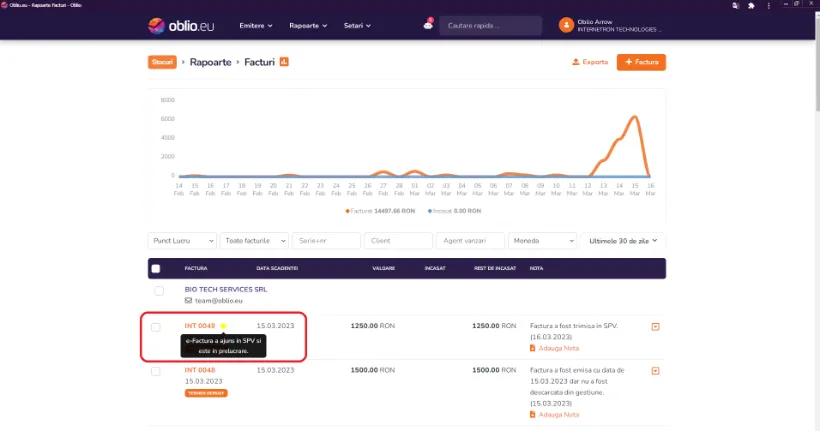This screenshot has height=431, width=820.
Task: Click the orange Factura button
Action: click(641, 62)
